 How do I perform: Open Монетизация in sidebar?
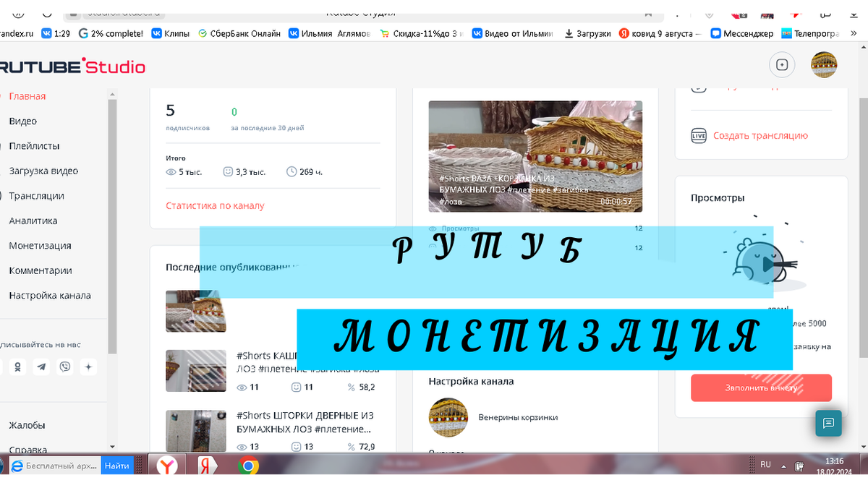[40, 246]
